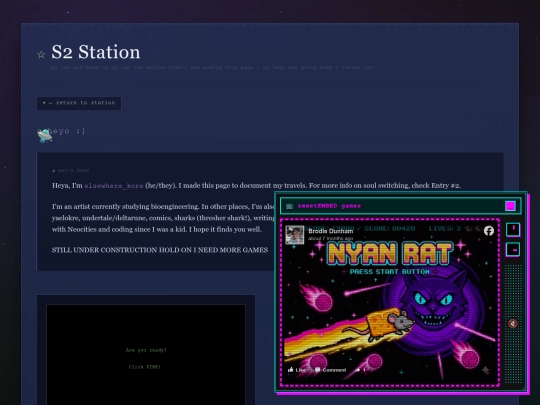Click Brodie Dunham's profile picture thumbnail

pyautogui.click(x=295, y=235)
